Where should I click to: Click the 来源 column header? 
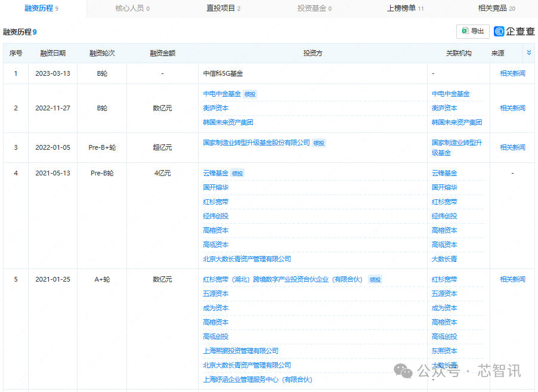point(497,53)
